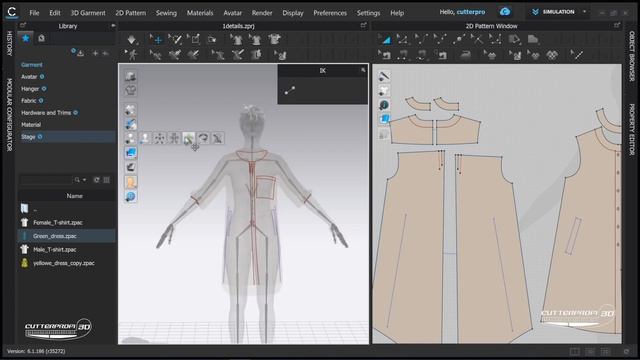Open the Simulate tool's small dropdown corner
This screenshot has width=640, height=360.
(138, 43)
